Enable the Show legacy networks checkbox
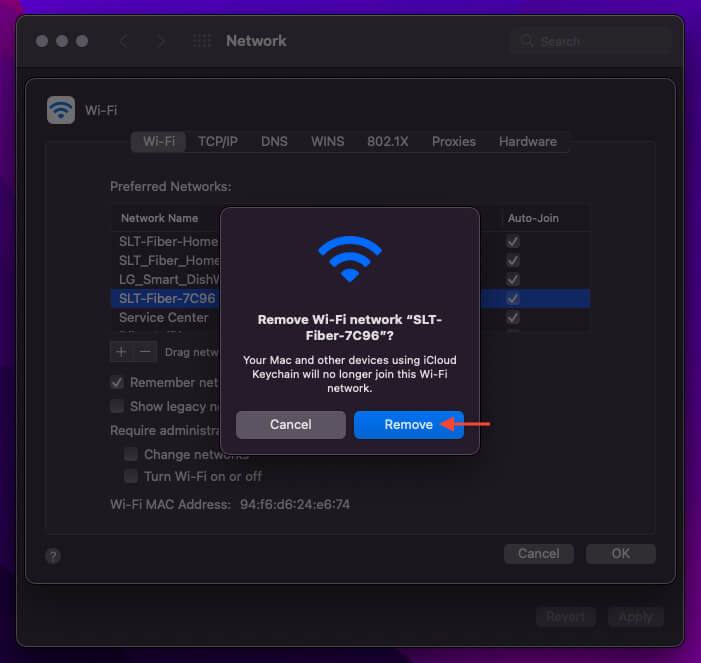Screen dimensions: 701x663 117,406
